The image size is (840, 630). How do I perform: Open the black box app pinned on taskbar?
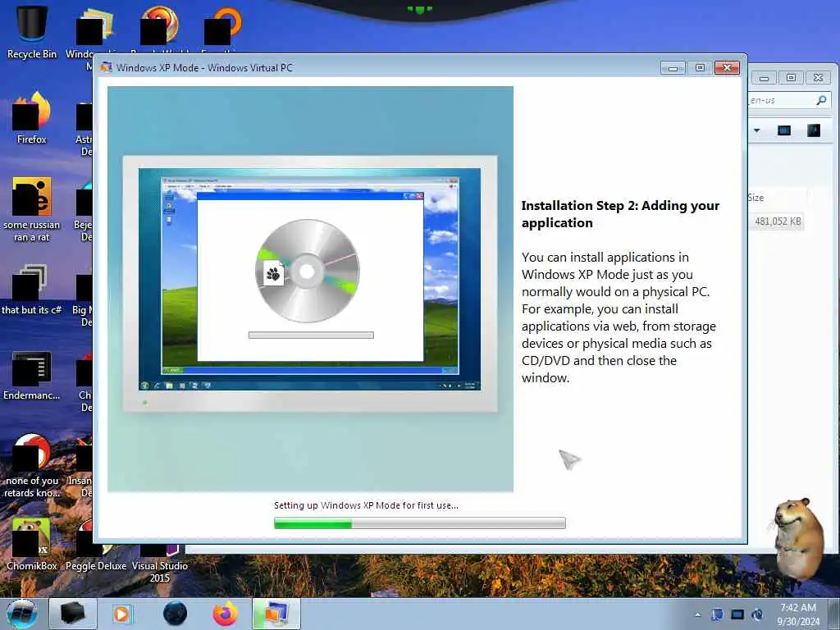[x=73, y=614]
